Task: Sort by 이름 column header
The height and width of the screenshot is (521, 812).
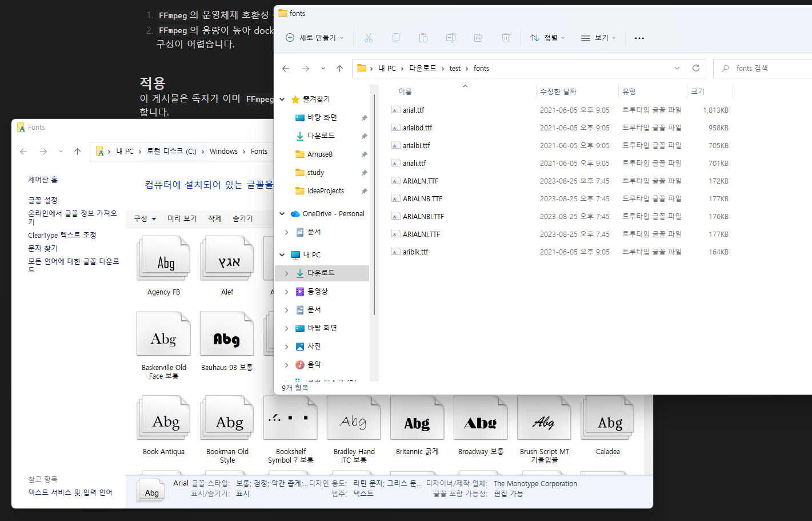Action: pos(464,92)
